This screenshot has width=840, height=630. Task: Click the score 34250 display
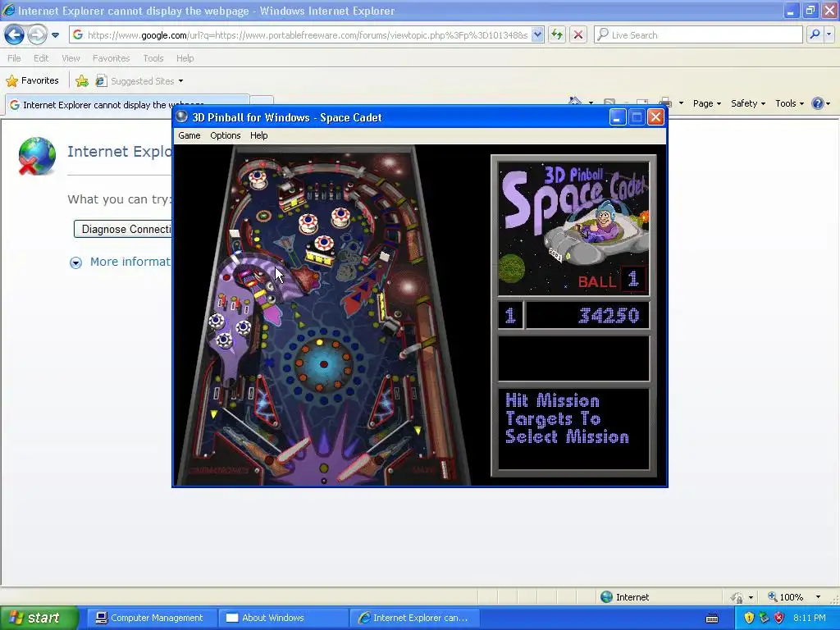[x=587, y=315]
